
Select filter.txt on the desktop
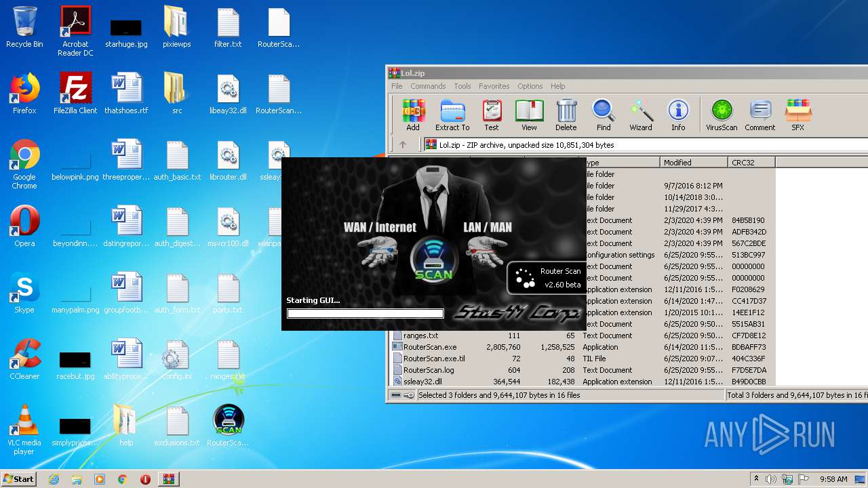click(x=228, y=28)
